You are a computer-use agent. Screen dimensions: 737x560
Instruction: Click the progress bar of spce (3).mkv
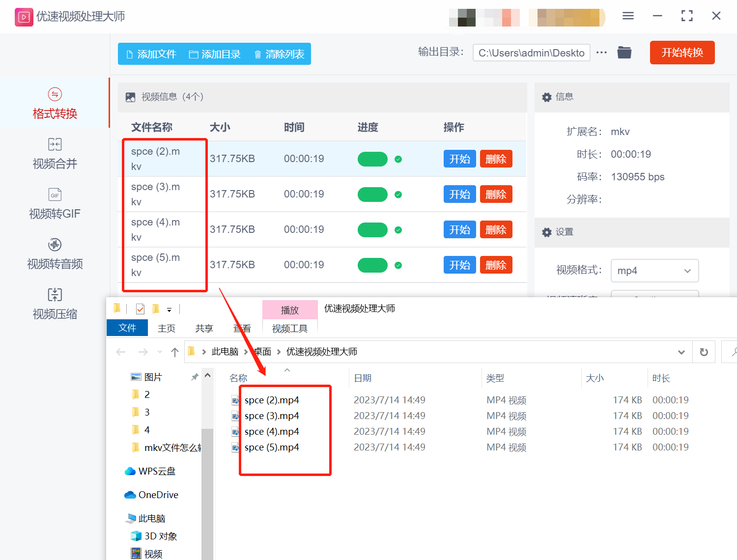372,195
